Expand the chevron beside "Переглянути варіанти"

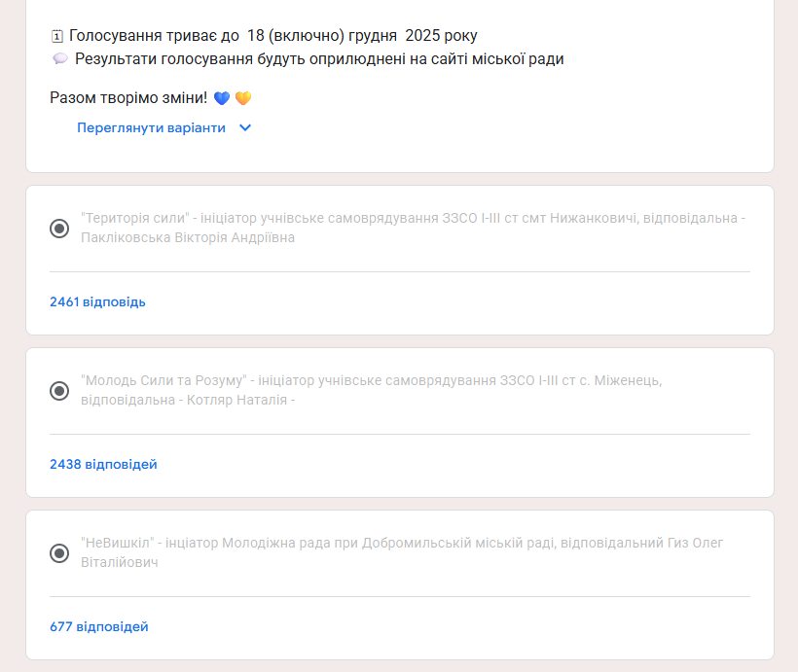(x=245, y=127)
